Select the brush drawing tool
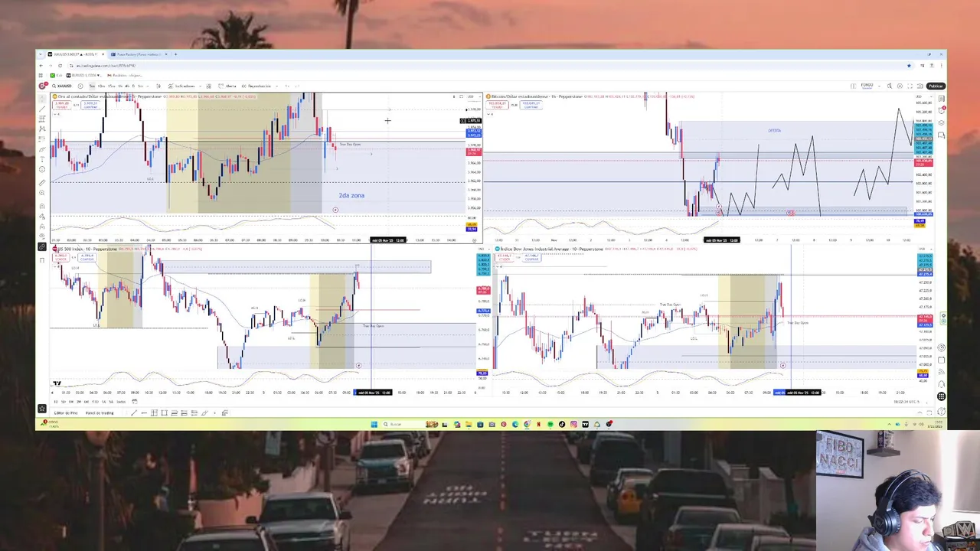Image resolution: width=980 pixels, height=551 pixels. [x=42, y=148]
